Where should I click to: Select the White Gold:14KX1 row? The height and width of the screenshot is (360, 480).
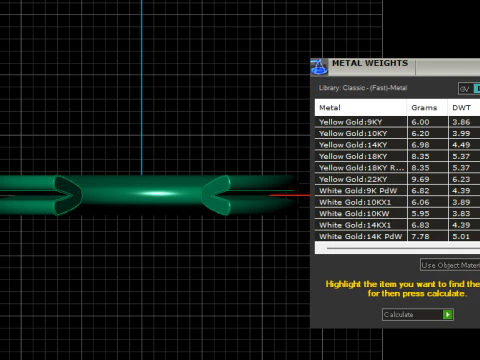397,225
